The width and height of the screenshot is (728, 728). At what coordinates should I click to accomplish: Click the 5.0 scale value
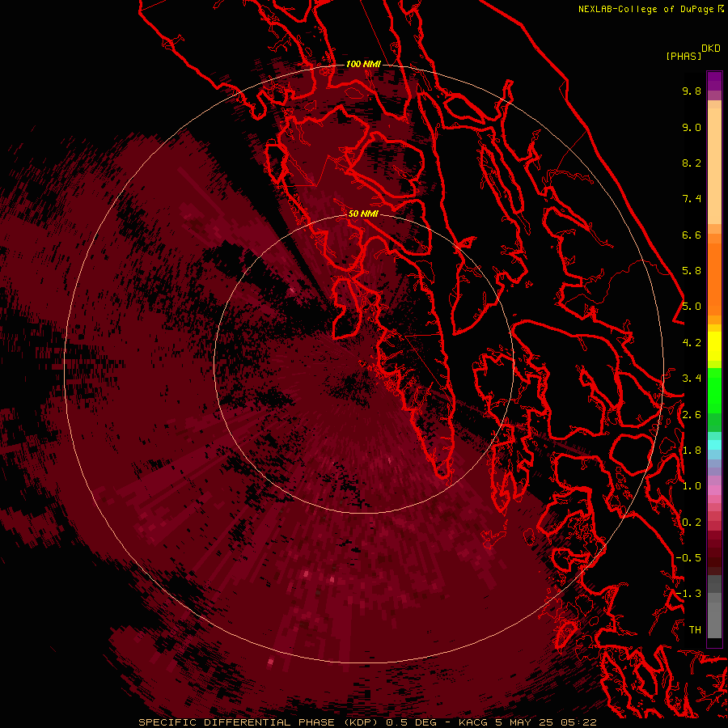coord(692,307)
